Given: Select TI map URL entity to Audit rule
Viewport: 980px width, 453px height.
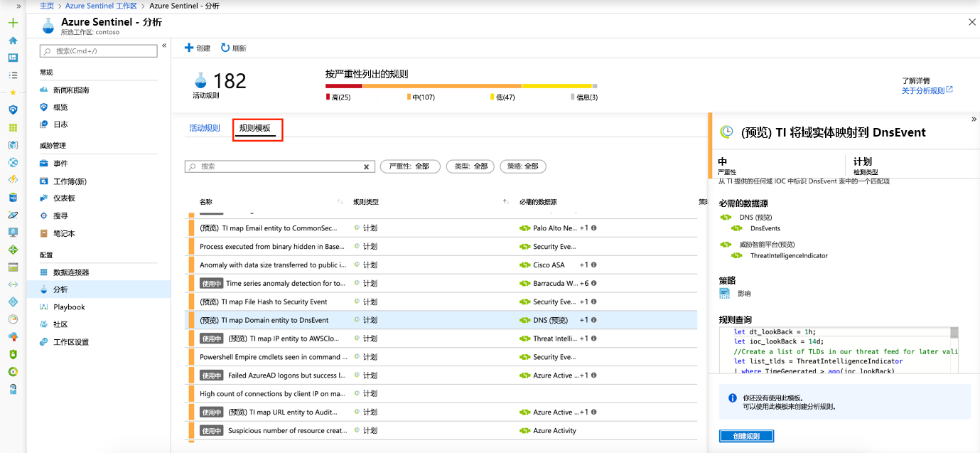Looking at the screenshot, I should [x=441, y=412].
